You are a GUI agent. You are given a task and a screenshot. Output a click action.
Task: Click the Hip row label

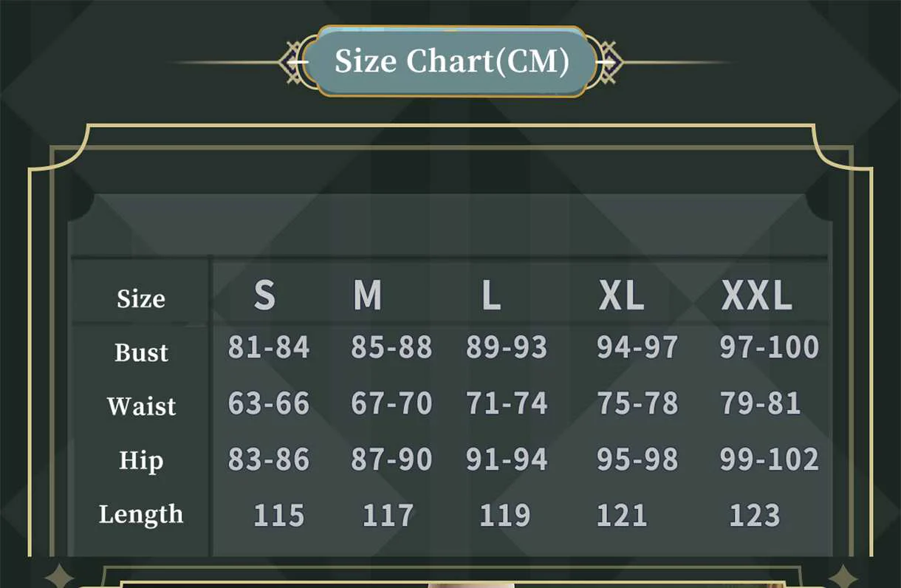point(141,460)
